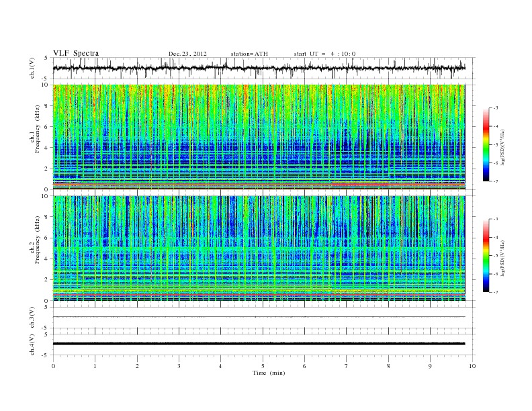Viewport: 532px width, 411px height.
Task: Click the 'ch.1(V)' waveform axis label
Action: [32, 68]
